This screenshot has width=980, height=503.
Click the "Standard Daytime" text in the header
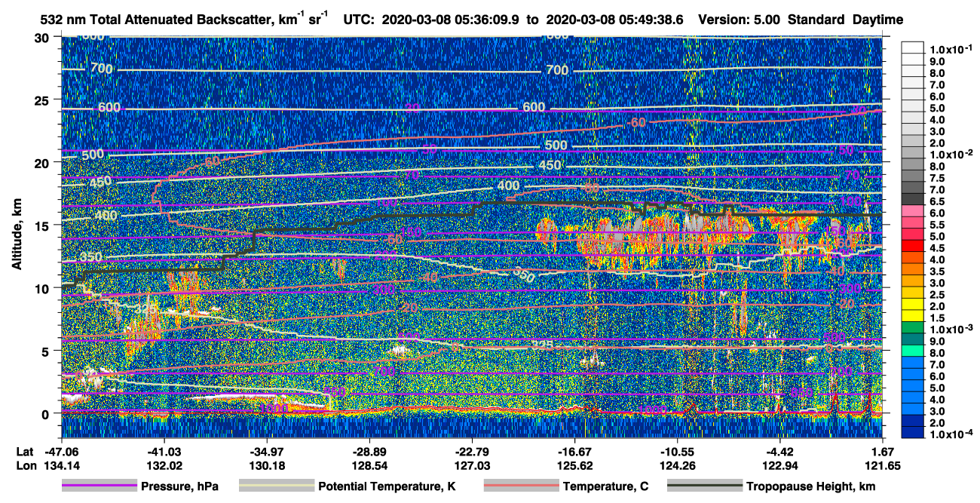tap(845, 20)
